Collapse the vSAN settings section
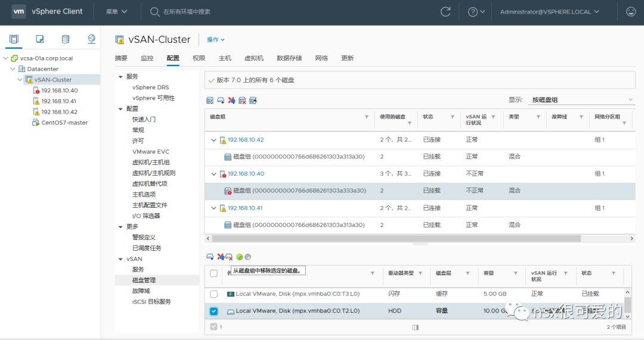The image size is (644, 340). click(x=120, y=259)
